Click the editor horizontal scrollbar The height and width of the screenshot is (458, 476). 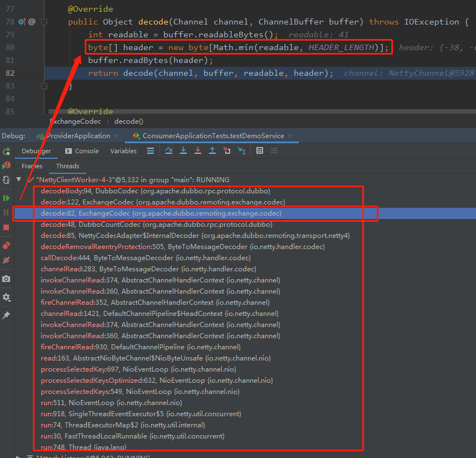pos(262,111)
